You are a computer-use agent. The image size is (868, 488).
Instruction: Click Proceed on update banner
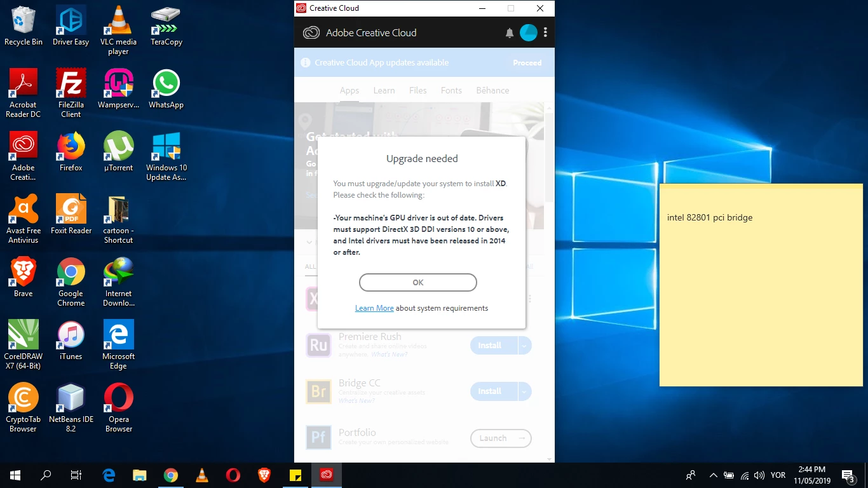[527, 63]
